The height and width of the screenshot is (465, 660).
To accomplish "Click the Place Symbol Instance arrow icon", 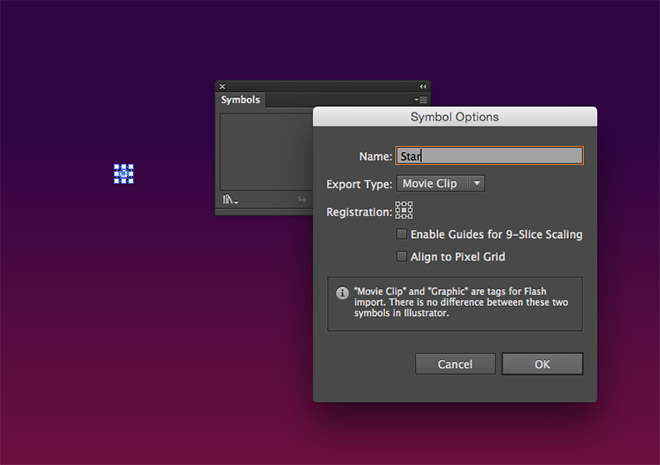I will click(x=302, y=199).
